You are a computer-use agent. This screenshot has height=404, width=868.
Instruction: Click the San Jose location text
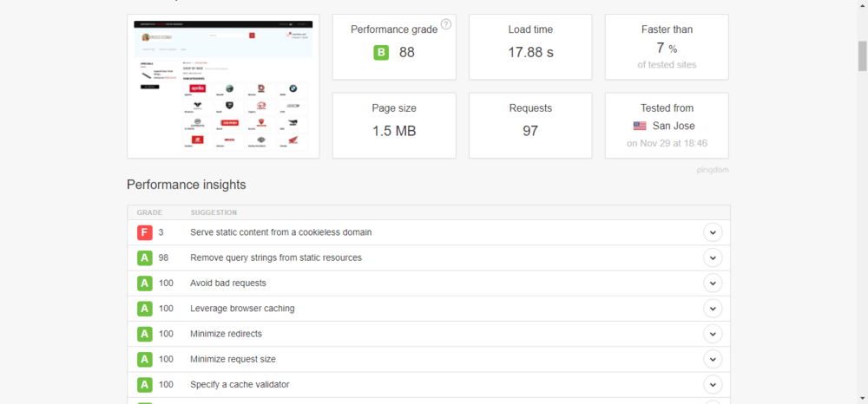click(674, 126)
